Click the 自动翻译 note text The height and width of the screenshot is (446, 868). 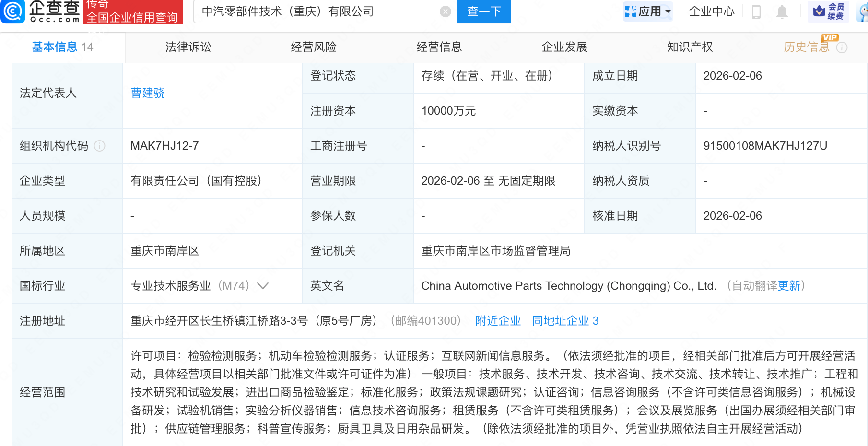pos(755,286)
